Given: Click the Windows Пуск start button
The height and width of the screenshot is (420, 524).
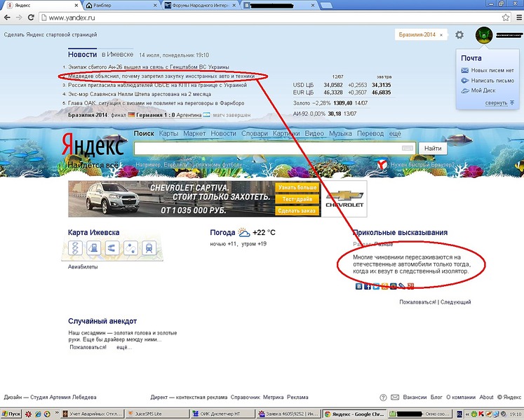Looking at the screenshot, I should tap(11, 414).
